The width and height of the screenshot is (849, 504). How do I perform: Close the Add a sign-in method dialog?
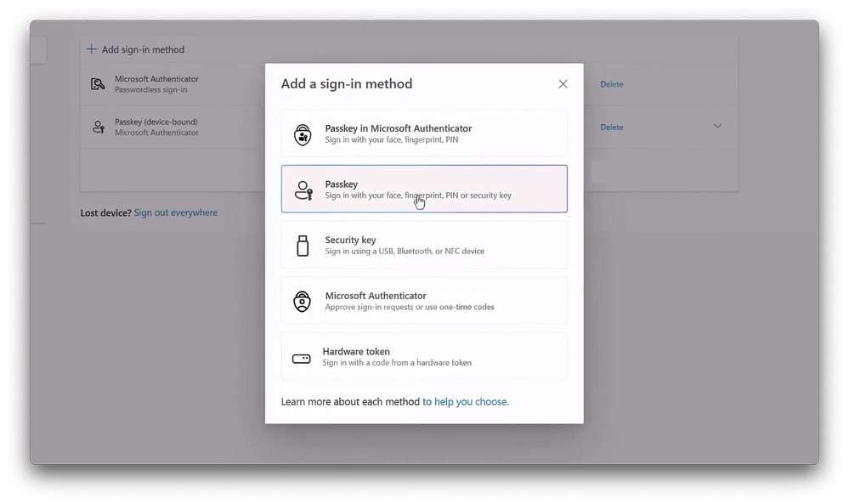563,84
